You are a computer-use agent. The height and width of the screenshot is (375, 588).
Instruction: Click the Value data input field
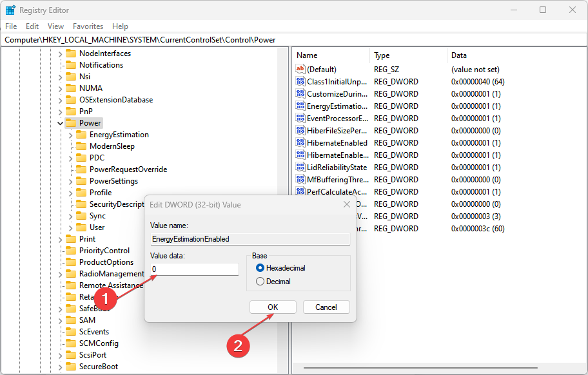click(x=194, y=269)
